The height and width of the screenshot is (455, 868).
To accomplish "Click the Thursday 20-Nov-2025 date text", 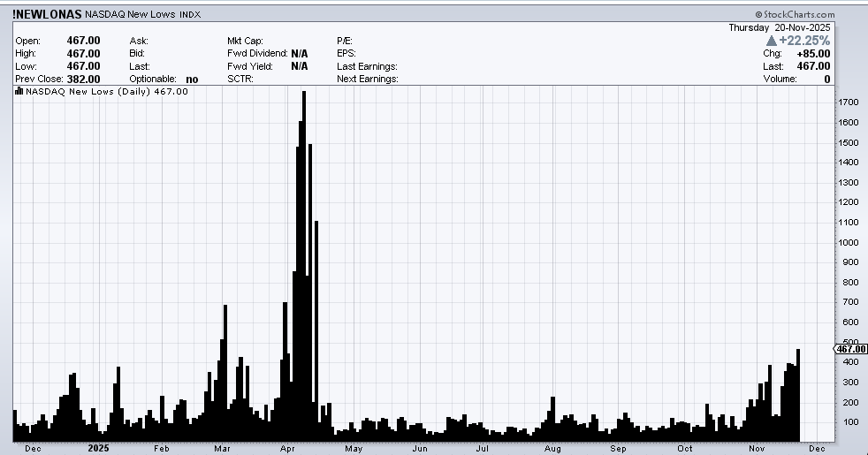I will click(x=780, y=27).
